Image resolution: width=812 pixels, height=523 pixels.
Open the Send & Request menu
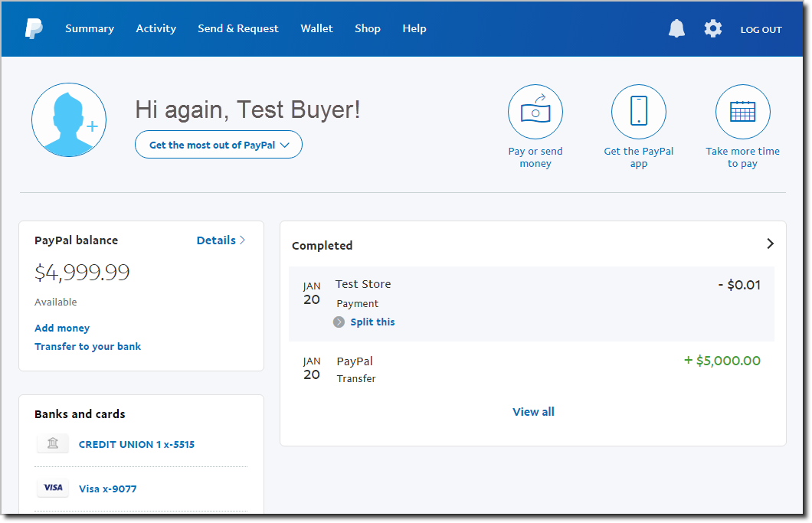238,28
